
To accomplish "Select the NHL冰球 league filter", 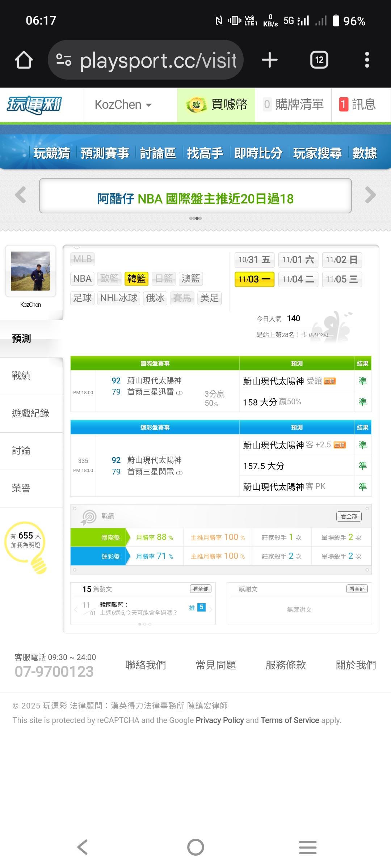I will (119, 298).
